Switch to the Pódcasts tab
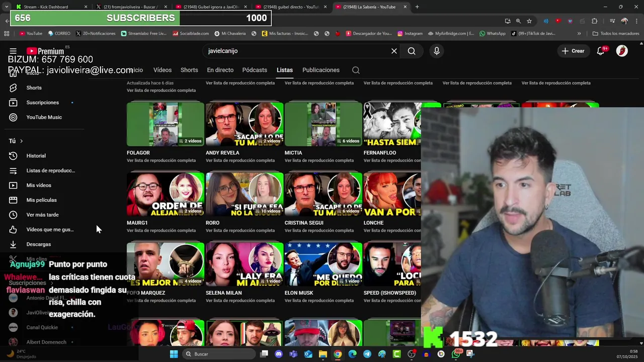This screenshot has width=644, height=362. (x=255, y=70)
